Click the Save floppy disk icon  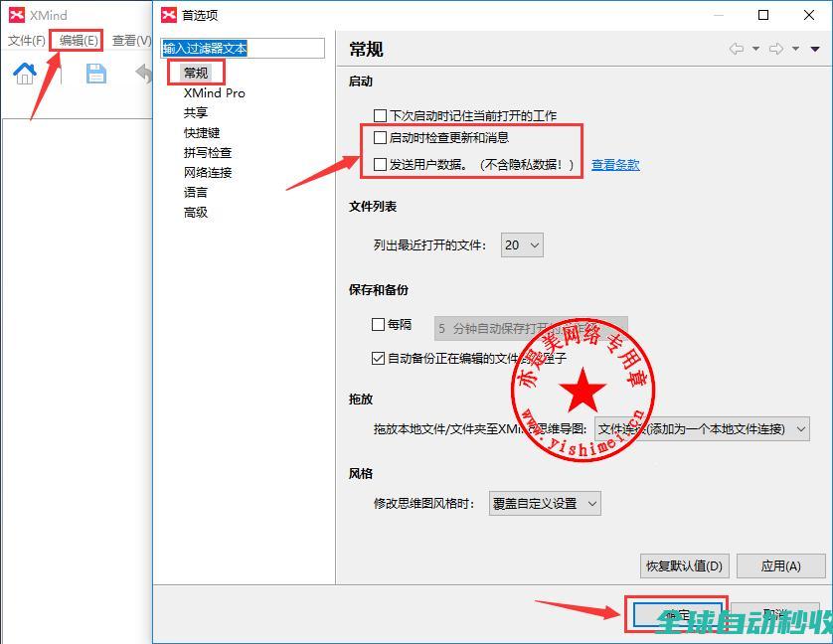click(96, 74)
